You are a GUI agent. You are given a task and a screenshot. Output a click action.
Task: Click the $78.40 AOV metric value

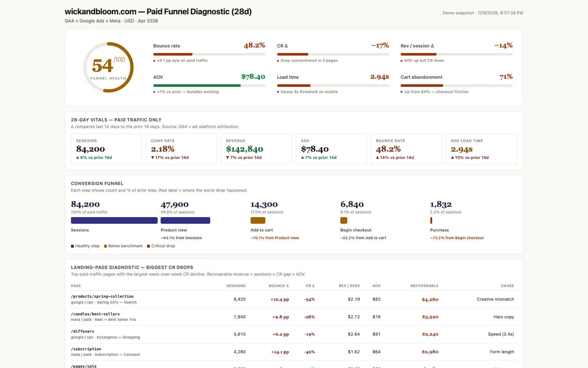tap(253, 77)
